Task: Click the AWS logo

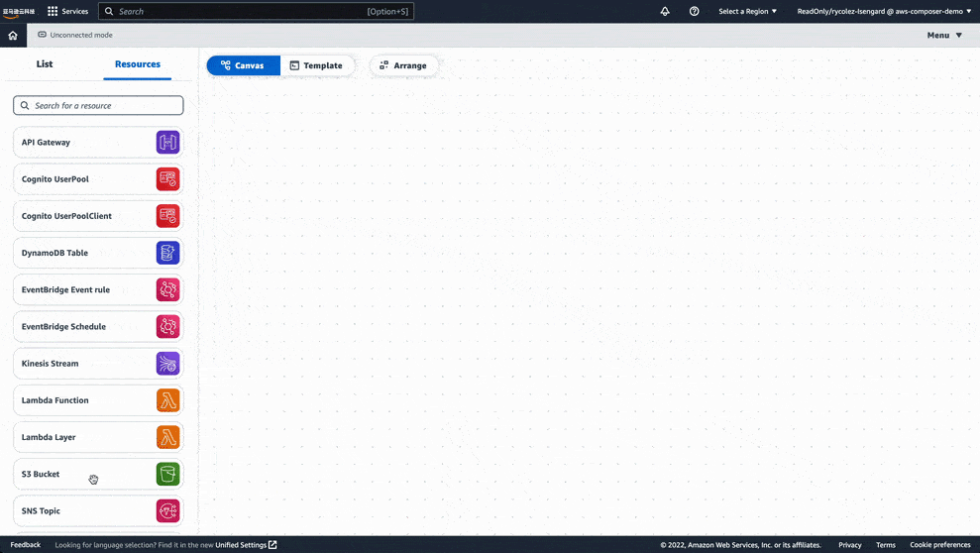Action: (x=19, y=12)
